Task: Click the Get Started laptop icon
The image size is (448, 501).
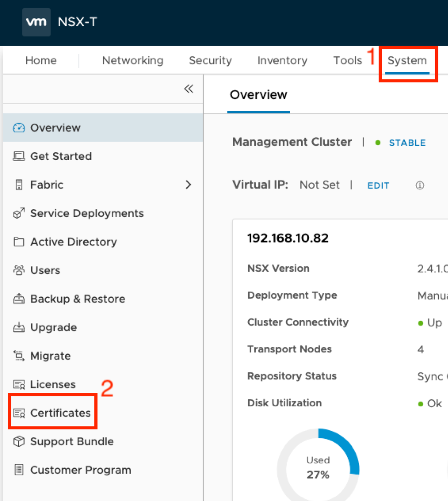Action: click(19, 156)
